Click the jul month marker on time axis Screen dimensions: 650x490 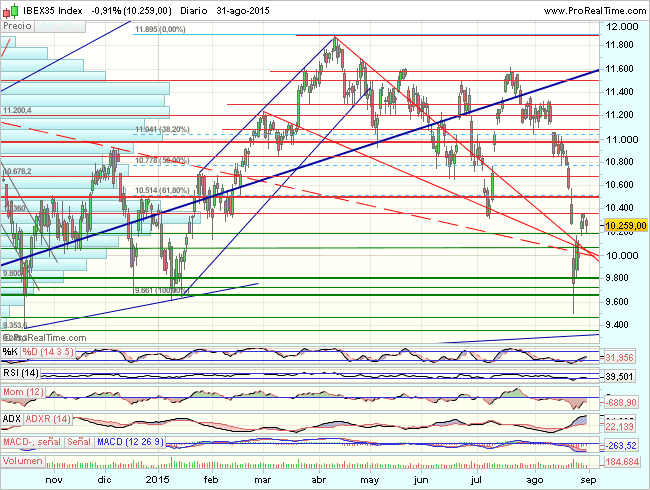[x=477, y=480]
